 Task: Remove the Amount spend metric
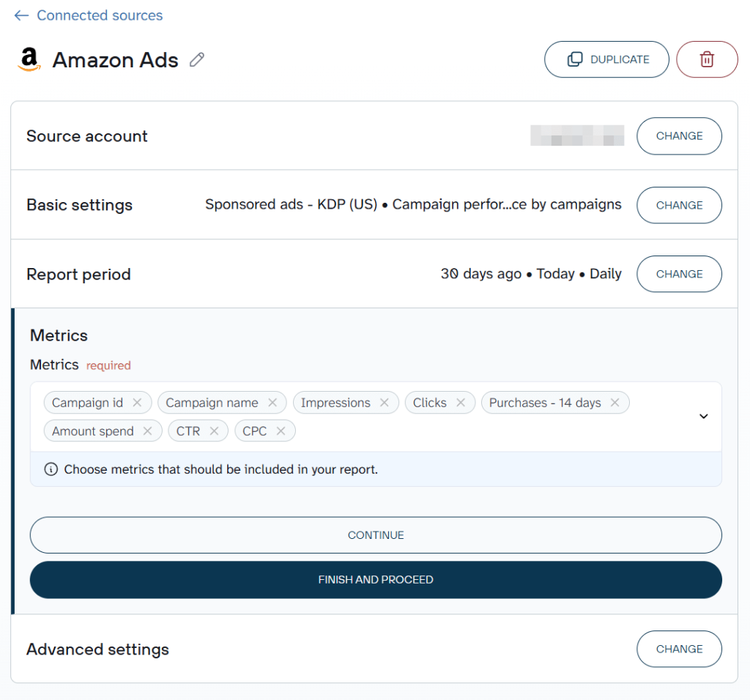tap(148, 431)
